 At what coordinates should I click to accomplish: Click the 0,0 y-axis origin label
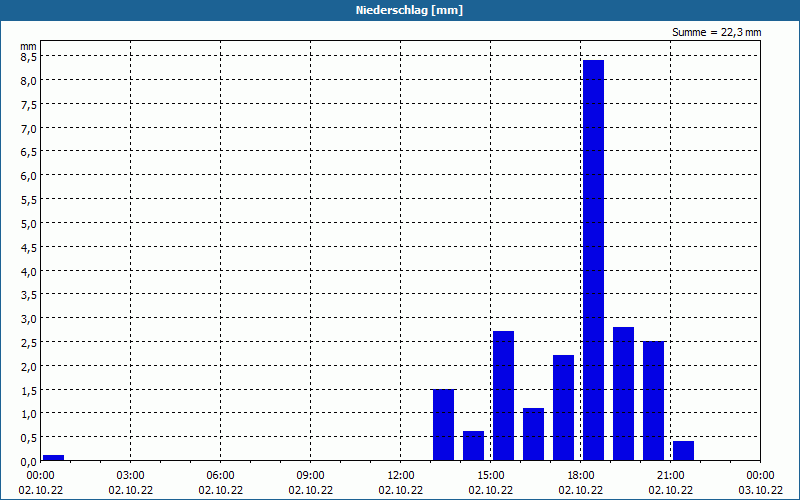coord(29,462)
